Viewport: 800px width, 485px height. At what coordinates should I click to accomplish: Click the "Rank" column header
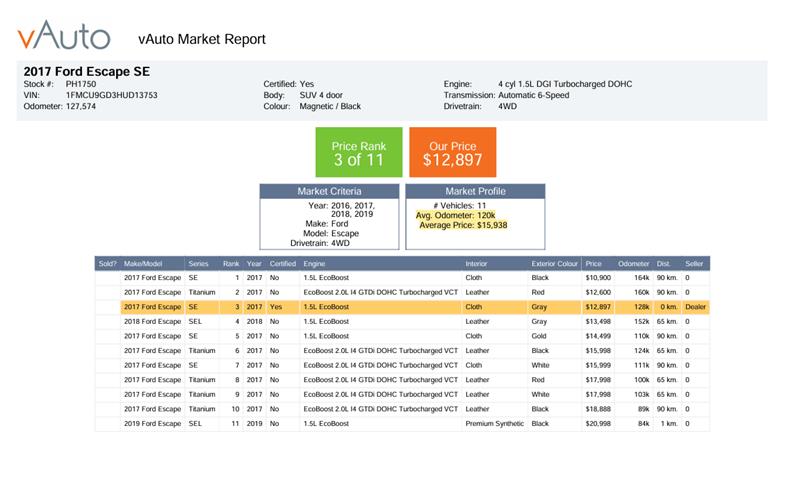pyautogui.click(x=231, y=264)
